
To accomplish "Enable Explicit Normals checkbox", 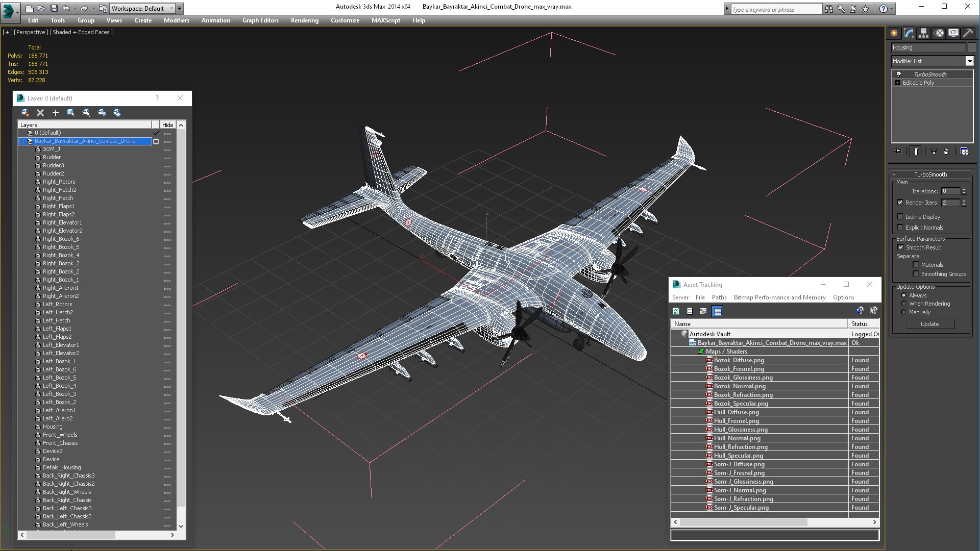I will pyautogui.click(x=900, y=228).
